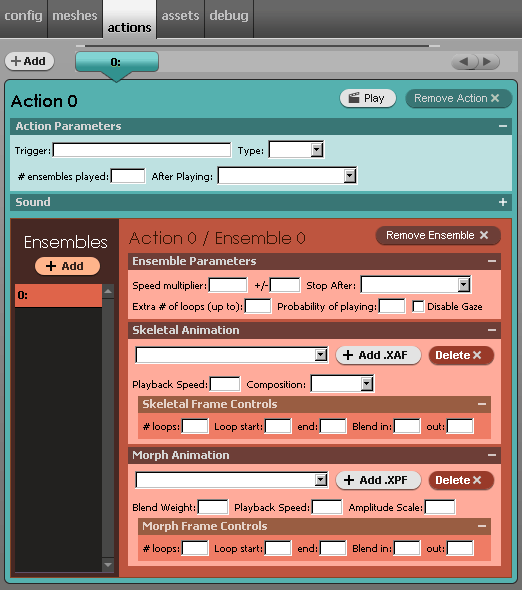Collapse the Action Parameters section
Viewport: 522px width, 590px height.
click(x=503, y=126)
